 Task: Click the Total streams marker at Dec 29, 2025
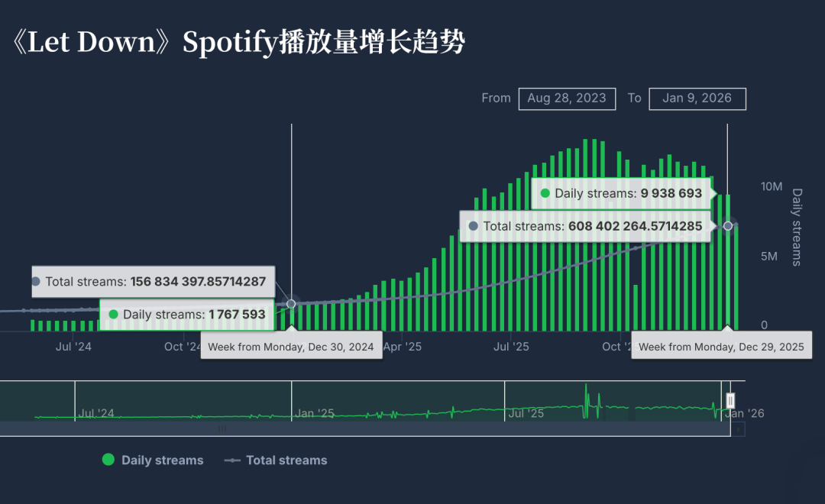[728, 225]
